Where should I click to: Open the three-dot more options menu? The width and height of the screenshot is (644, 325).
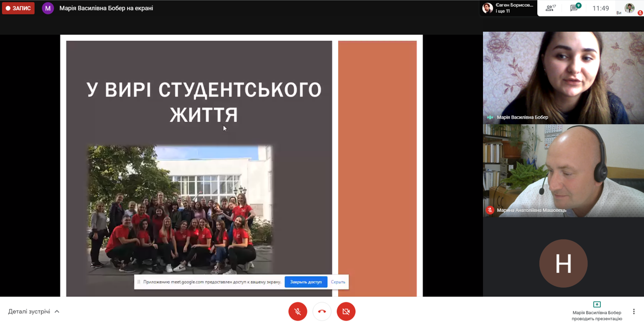[x=633, y=311]
